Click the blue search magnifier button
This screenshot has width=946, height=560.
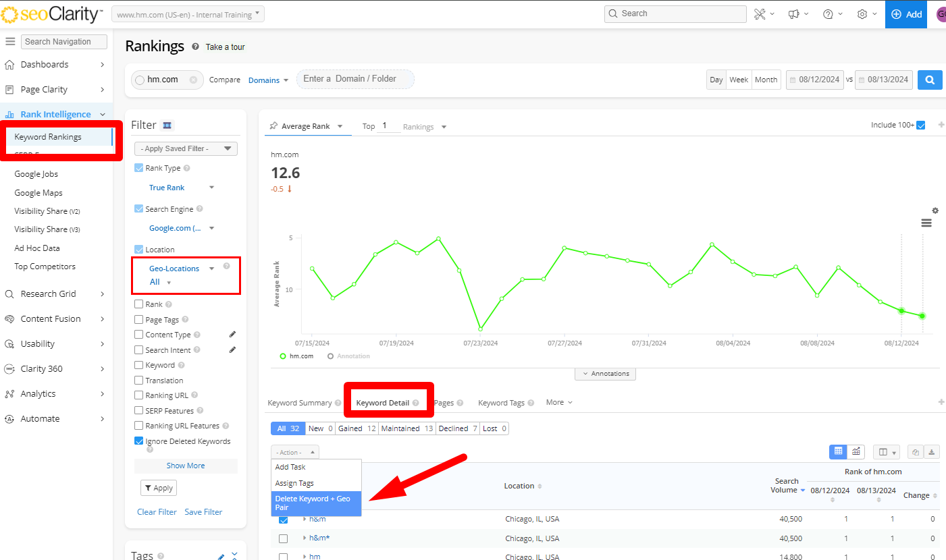pos(930,80)
